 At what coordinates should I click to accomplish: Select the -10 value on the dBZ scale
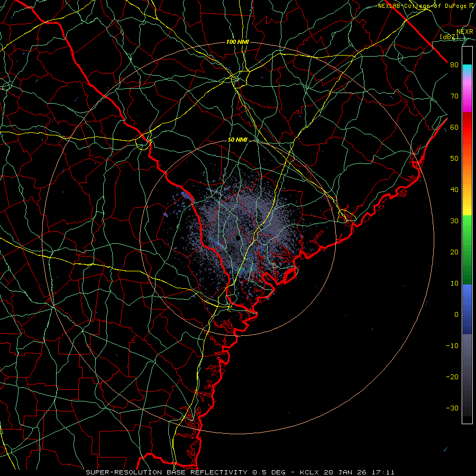452,346
